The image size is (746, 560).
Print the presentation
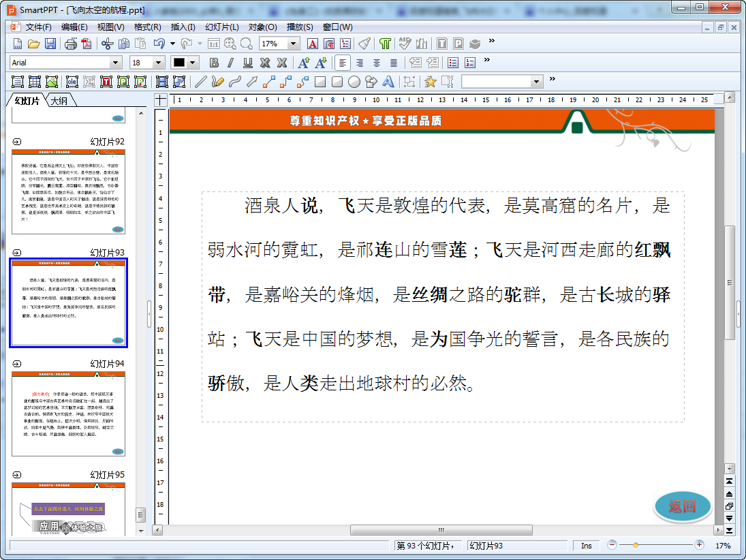point(70,44)
